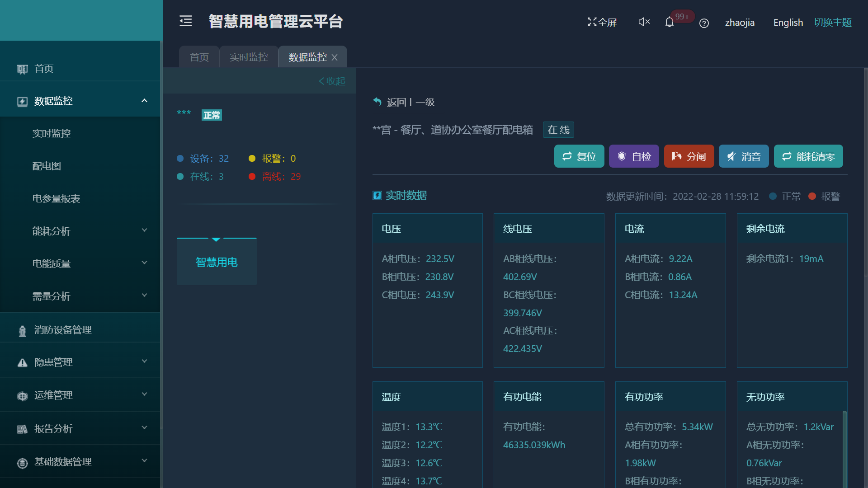Click the 首页 home sidebar icon

click(x=22, y=69)
